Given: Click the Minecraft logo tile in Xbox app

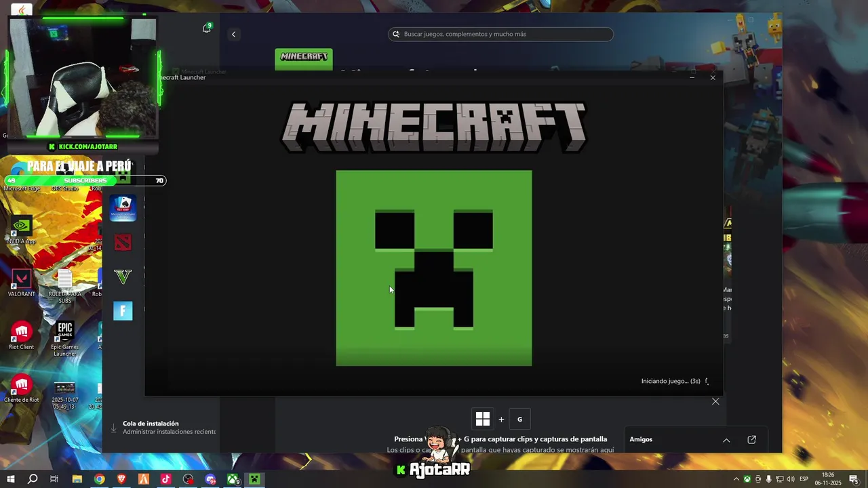Looking at the screenshot, I should point(304,58).
